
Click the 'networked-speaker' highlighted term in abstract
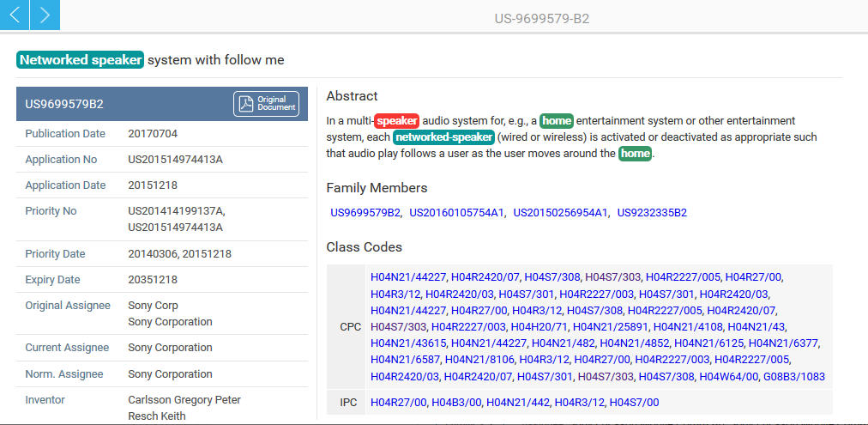[x=444, y=137]
